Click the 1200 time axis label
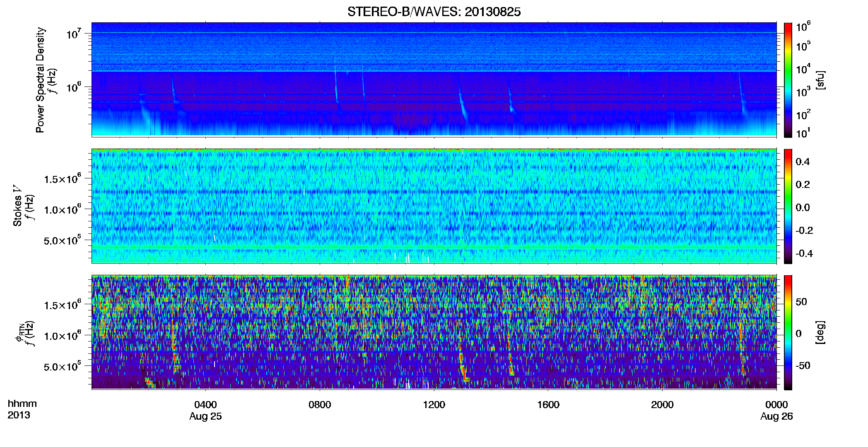 click(434, 404)
